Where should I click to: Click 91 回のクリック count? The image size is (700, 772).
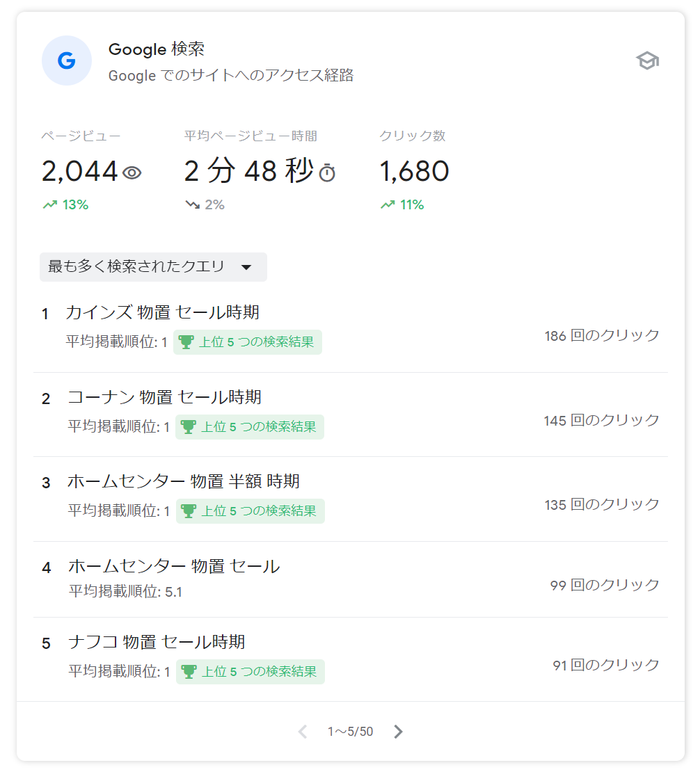(606, 666)
